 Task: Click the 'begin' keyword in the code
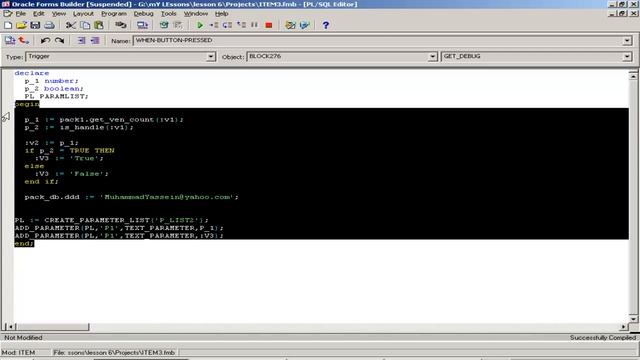27,104
